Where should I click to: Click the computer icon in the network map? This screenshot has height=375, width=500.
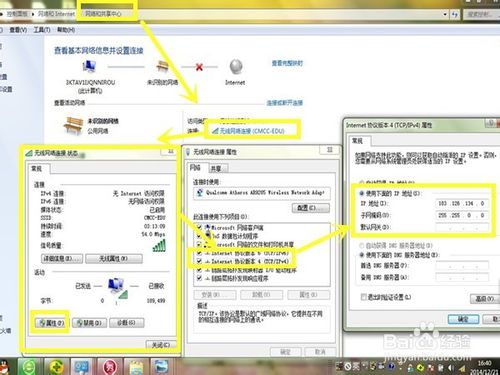tap(89, 67)
